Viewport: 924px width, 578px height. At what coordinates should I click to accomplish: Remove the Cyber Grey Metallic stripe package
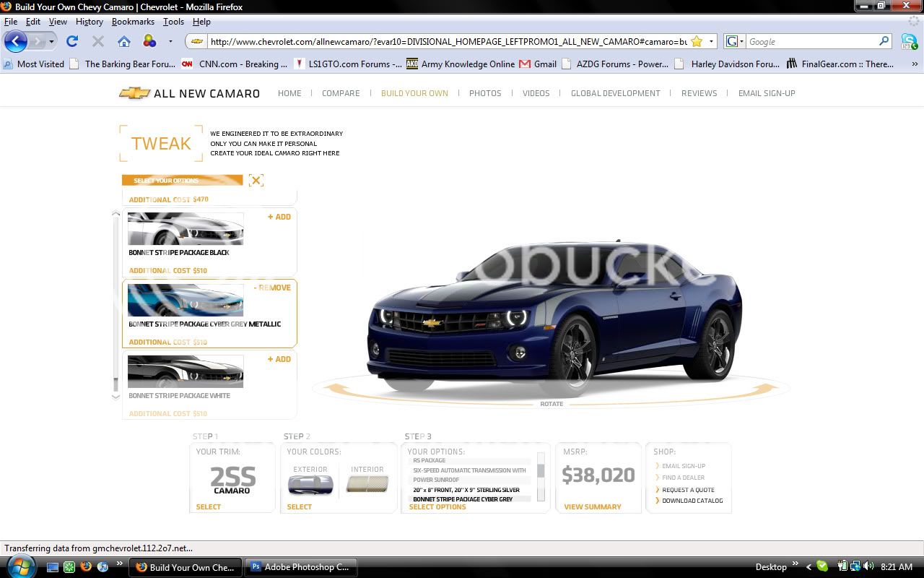tap(272, 288)
